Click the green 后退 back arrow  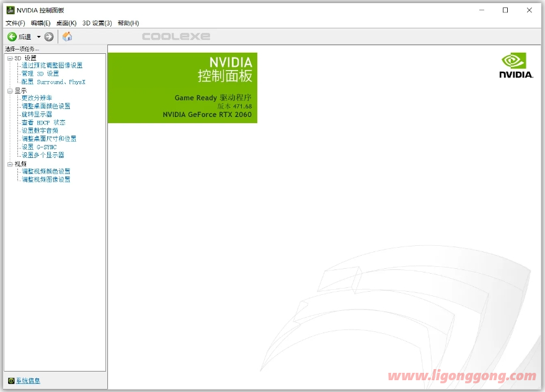click(x=12, y=37)
